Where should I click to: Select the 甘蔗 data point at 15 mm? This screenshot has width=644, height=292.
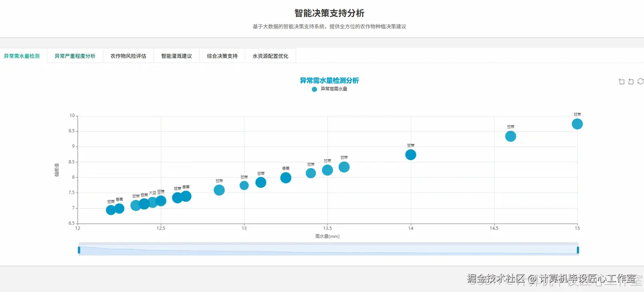click(x=577, y=124)
